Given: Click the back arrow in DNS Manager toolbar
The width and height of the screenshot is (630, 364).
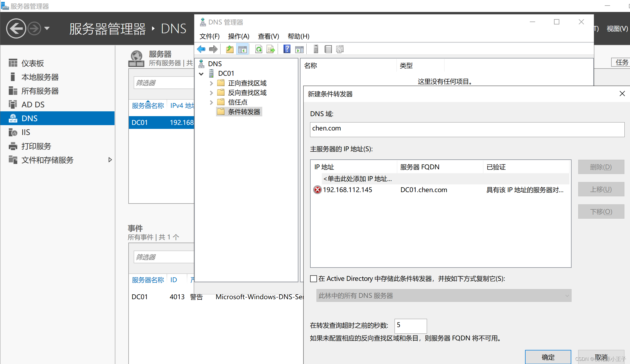Looking at the screenshot, I should [x=201, y=49].
